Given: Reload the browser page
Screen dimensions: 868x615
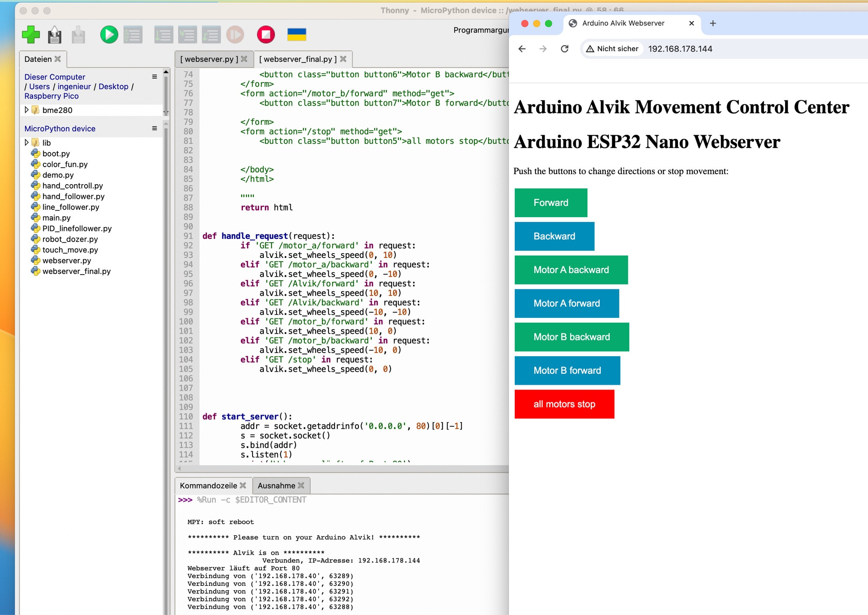Looking at the screenshot, I should pyautogui.click(x=564, y=49).
